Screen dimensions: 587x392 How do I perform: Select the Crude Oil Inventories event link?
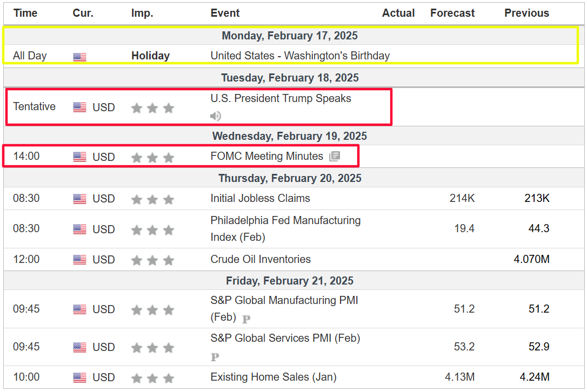coord(261,259)
